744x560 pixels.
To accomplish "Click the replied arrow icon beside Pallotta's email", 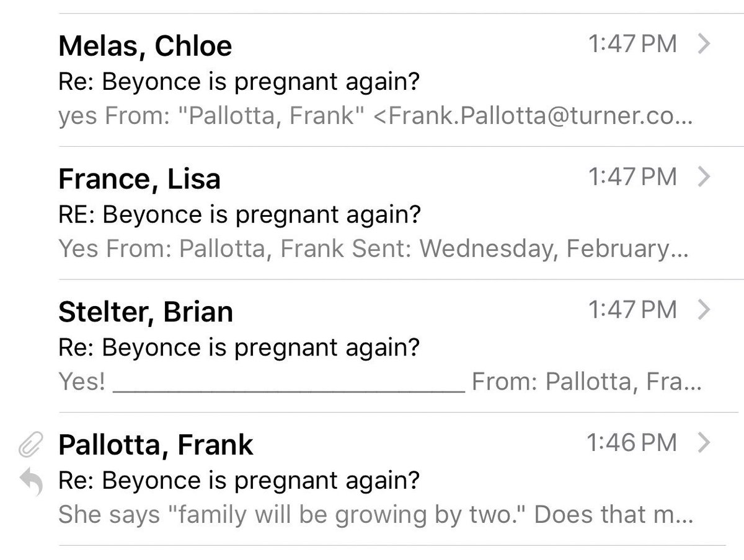I will coord(32,481).
